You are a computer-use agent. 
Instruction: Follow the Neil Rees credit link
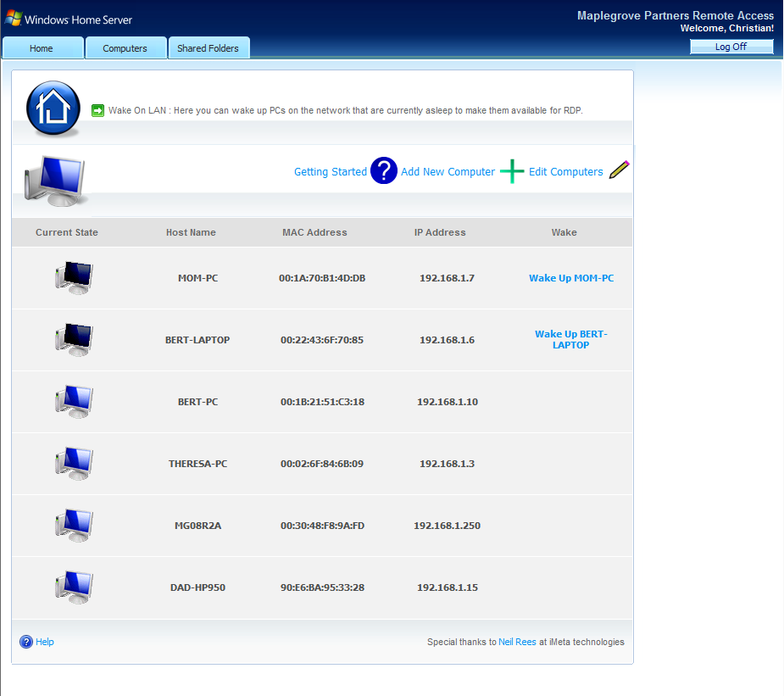tap(517, 643)
